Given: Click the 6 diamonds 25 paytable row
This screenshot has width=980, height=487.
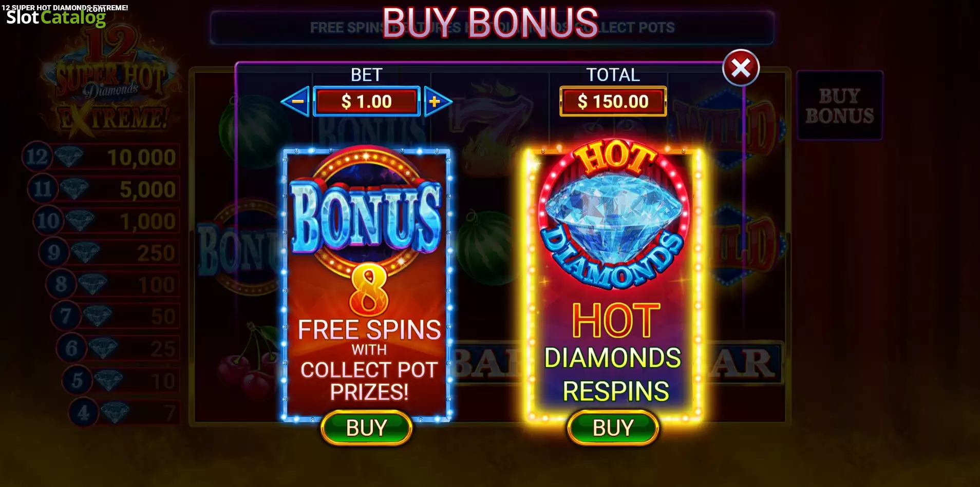Looking at the screenshot, I should [118, 348].
